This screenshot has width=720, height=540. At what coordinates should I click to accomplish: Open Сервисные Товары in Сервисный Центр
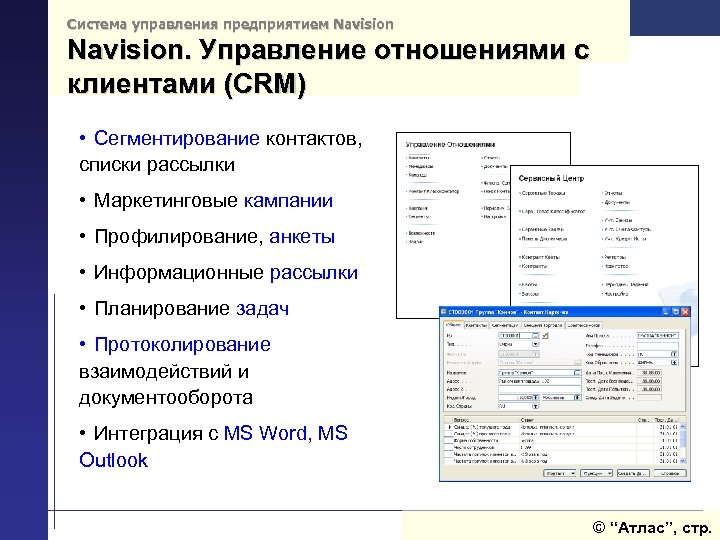[544, 193]
